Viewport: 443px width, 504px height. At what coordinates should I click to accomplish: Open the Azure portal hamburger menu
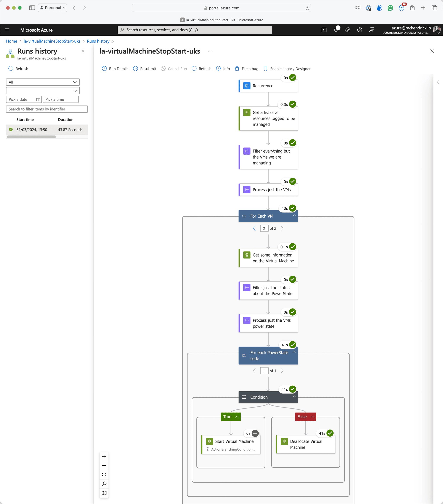click(x=7, y=30)
